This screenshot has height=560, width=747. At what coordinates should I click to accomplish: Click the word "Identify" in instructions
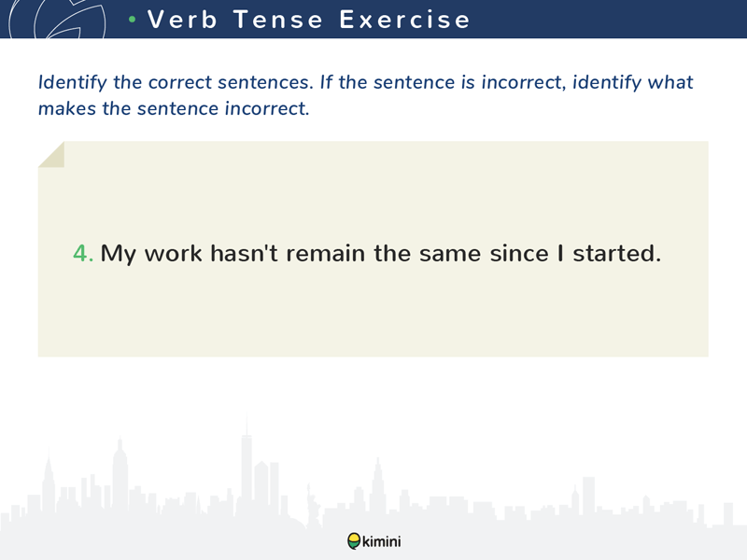coord(73,82)
